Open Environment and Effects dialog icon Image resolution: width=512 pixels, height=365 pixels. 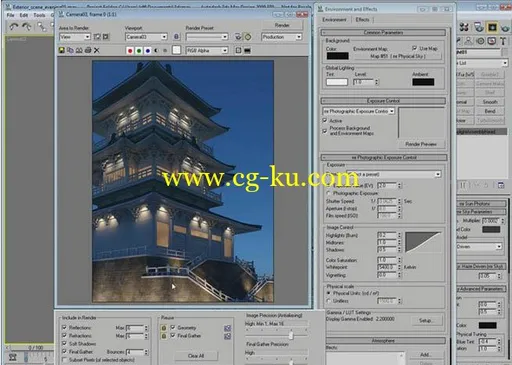(x=248, y=37)
